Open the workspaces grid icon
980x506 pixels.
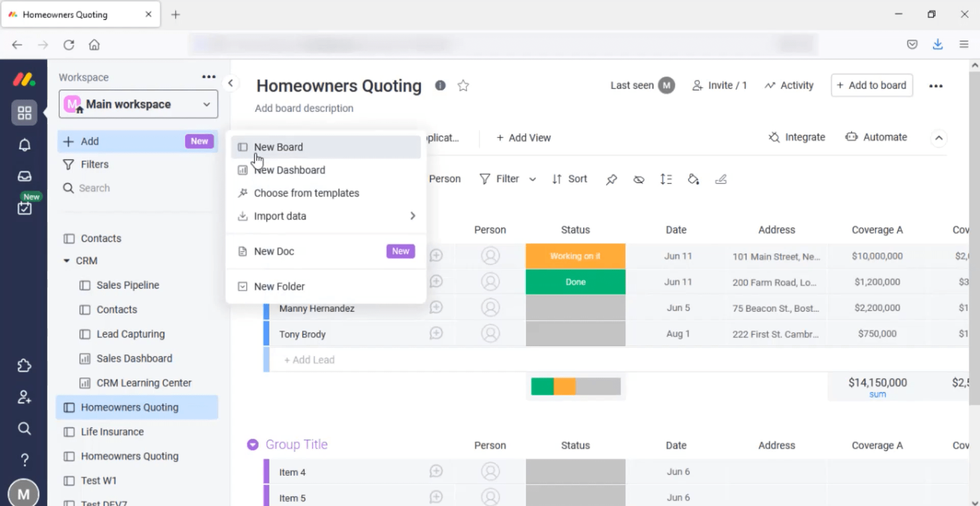point(24,113)
